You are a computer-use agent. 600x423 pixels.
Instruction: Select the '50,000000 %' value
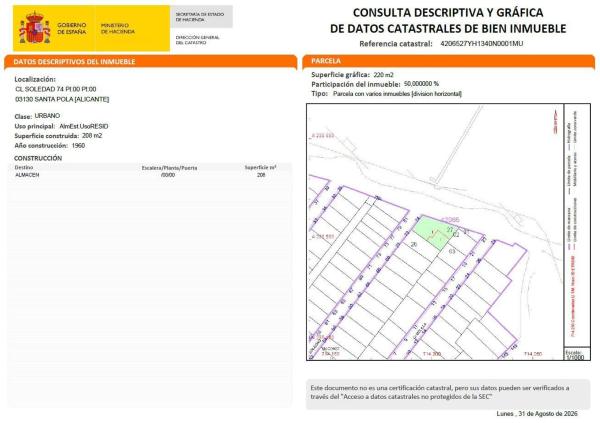coord(421,84)
